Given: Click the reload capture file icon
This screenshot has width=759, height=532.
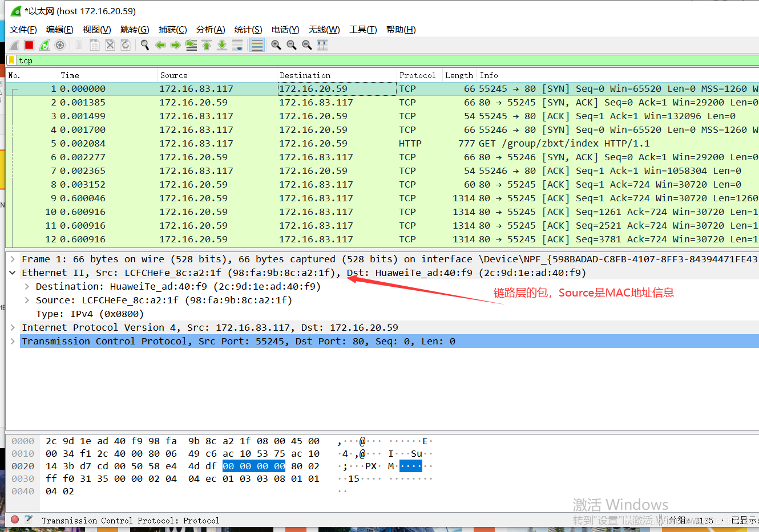Looking at the screenshot, I should (126, 45).
